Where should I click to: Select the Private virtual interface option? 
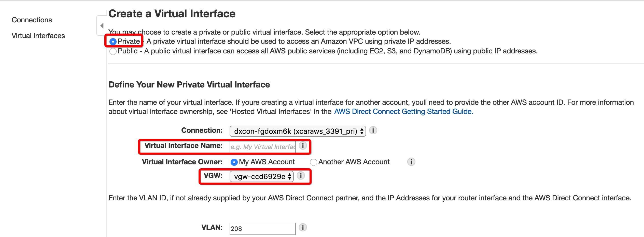click(113, 41)
